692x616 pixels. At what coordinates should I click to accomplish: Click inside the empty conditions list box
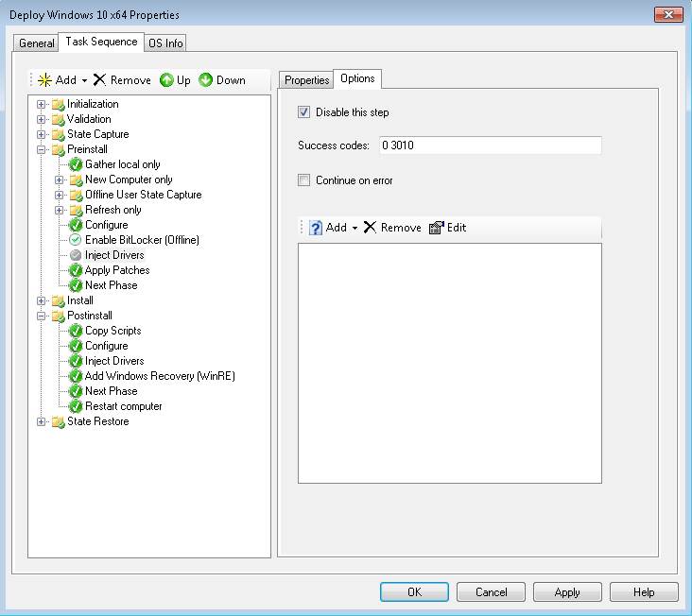(450, 364)
